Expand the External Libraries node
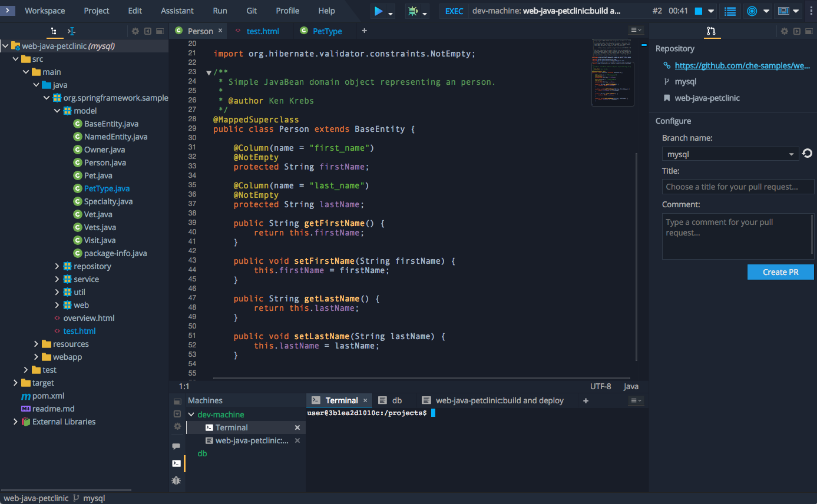Viewport: 817px width, 504px height. [x=16, y=422]
